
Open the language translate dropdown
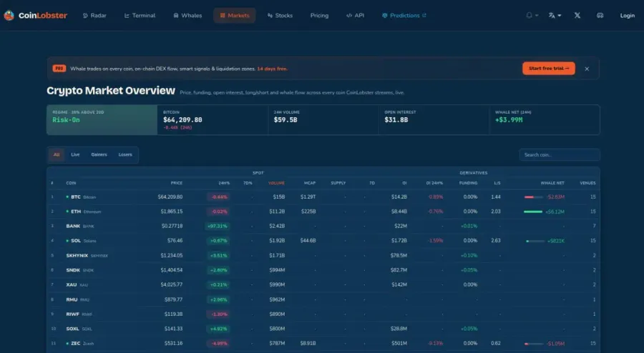point(555,16)
